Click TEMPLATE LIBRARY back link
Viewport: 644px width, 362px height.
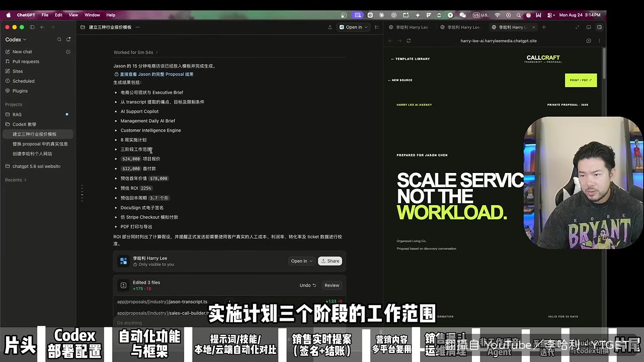410,59
